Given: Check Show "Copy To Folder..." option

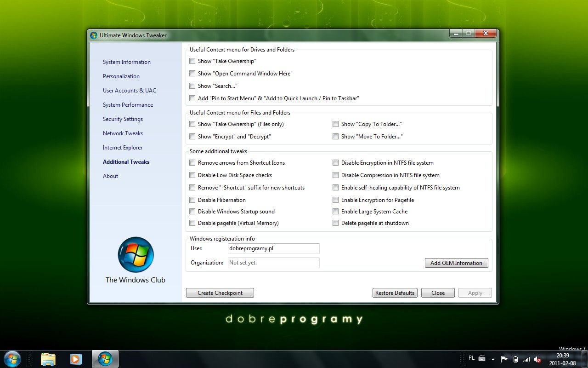Looking at the screenshot, I should pos(335,124).
